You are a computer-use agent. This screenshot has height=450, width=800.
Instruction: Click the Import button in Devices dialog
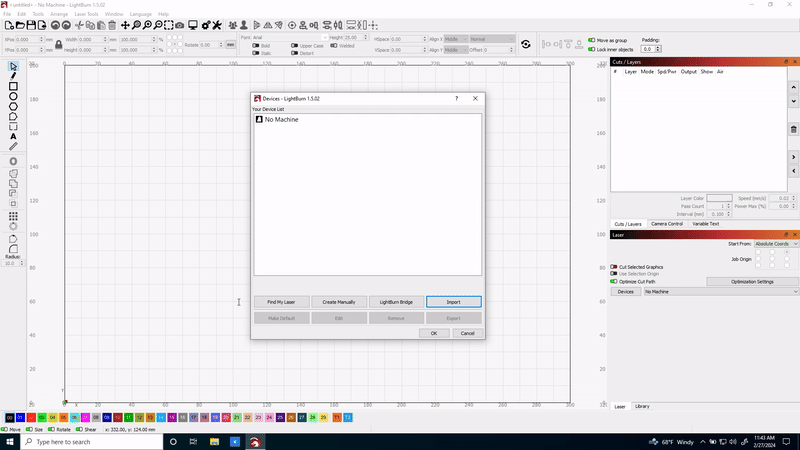coord(454,302)
